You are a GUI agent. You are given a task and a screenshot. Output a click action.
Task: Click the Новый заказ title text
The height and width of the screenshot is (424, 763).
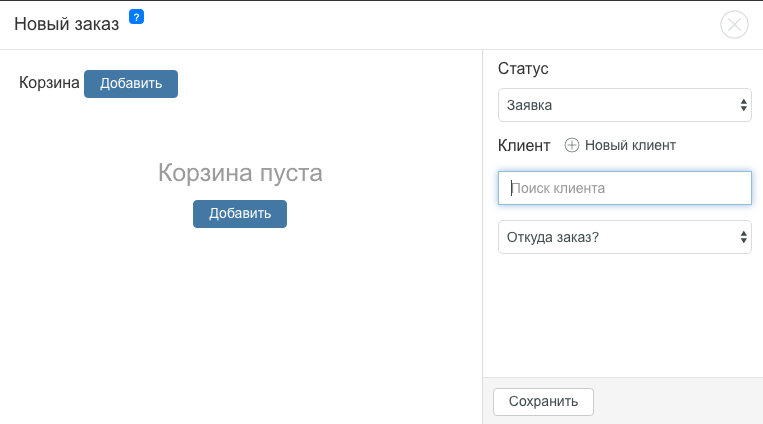(67, 24)
